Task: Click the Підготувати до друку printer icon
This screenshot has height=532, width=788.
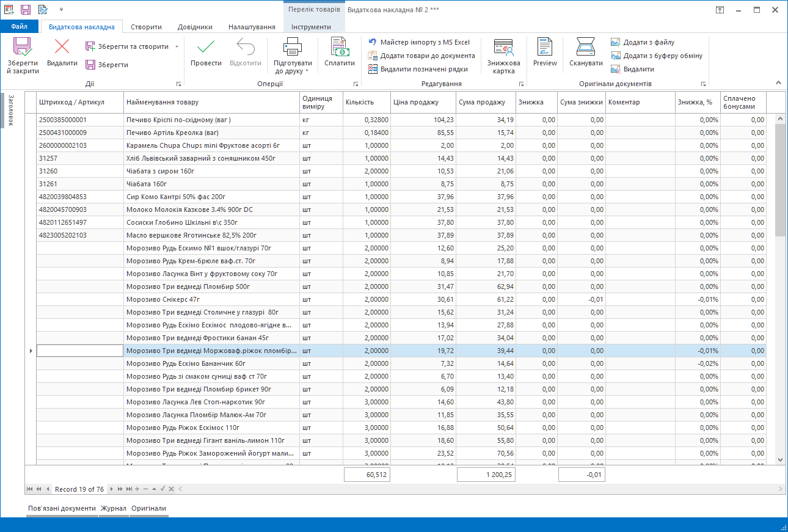Action: click(293, 46)
